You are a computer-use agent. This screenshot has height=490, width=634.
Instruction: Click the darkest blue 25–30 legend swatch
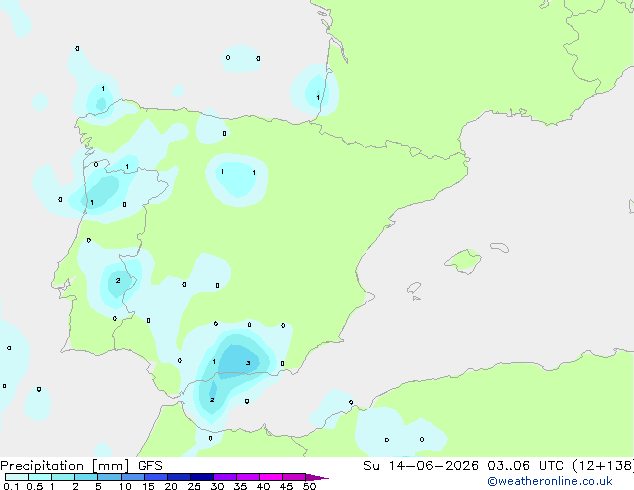point(201,477)
